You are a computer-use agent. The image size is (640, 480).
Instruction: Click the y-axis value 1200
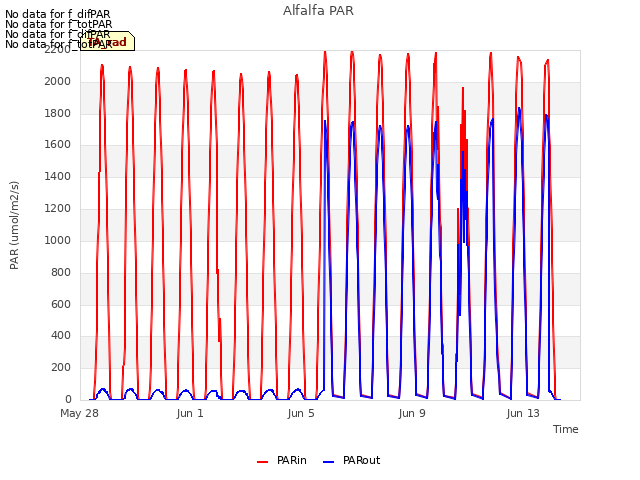pyautogui.click(x=58, y=209)
